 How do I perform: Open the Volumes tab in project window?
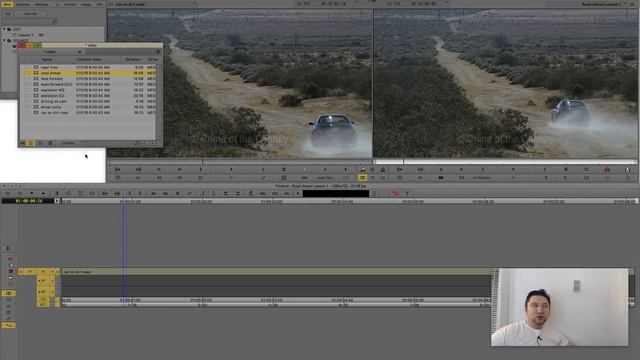click(x=23, y=4)
